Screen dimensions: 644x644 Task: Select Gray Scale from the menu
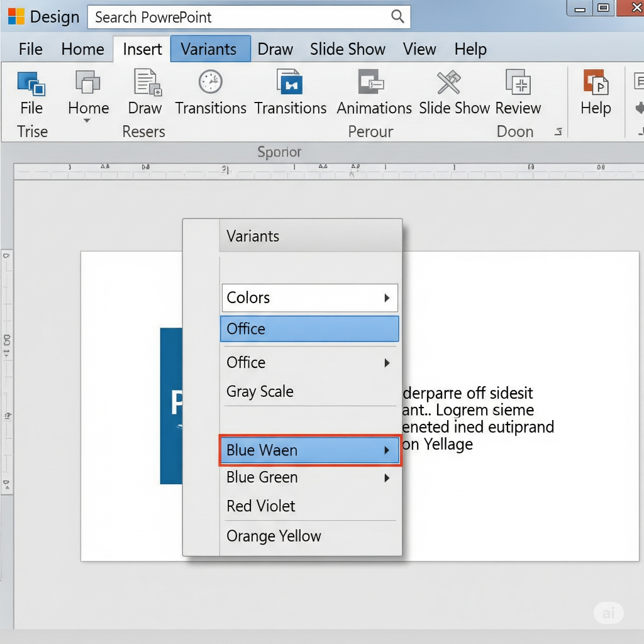(260, 392)
